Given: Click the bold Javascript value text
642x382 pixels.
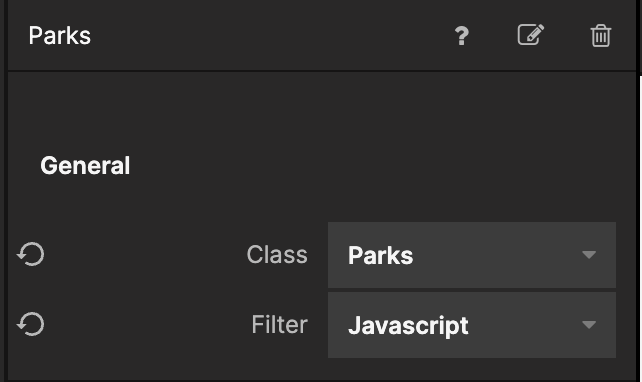Looking at the screenshot, I should (408, 326).
